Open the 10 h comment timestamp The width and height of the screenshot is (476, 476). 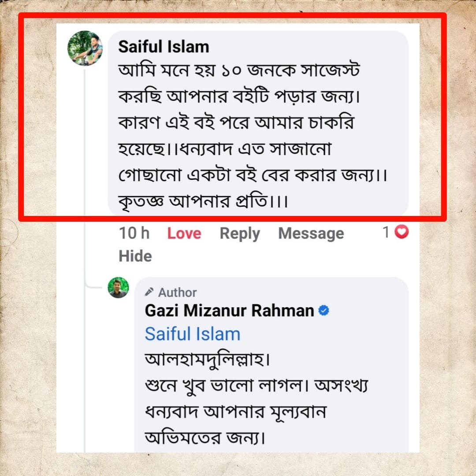[134, 234]
